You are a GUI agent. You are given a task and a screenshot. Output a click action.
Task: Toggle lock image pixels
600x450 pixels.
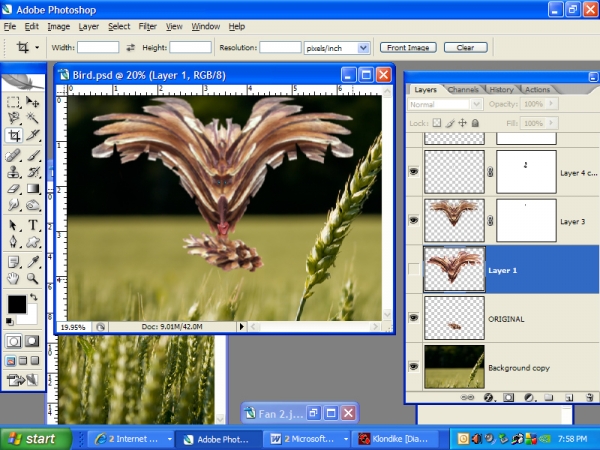pos(450,123)
